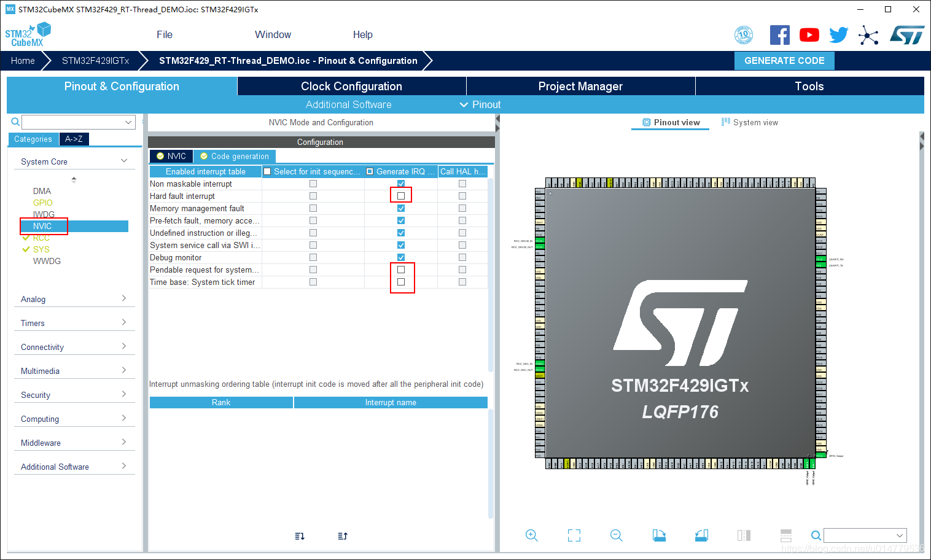Toggle the split view icon
Viewport: 931px width, 560px height.
pos(744,535)
